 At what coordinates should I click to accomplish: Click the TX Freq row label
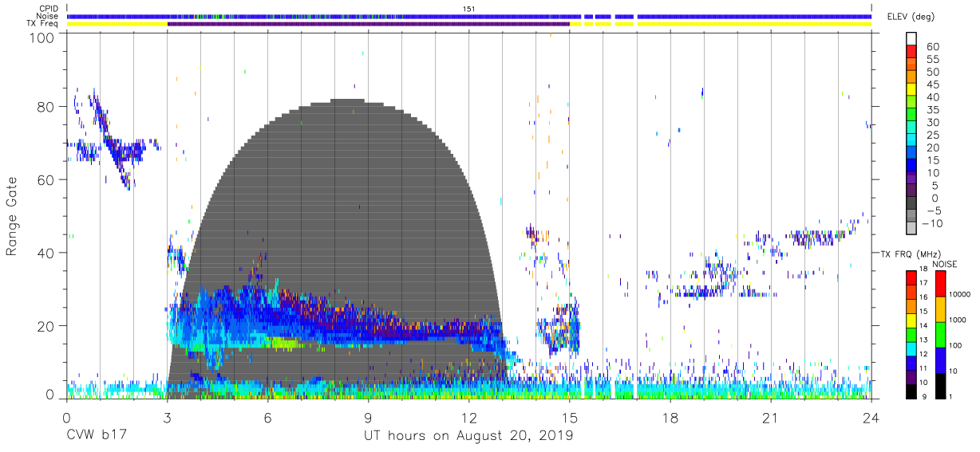point(44,24)
